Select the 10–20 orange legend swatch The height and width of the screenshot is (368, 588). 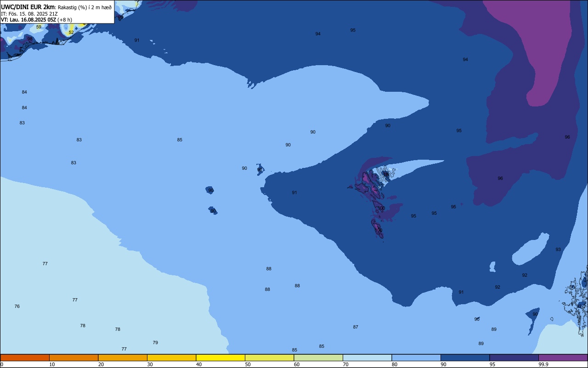[73, 357]
